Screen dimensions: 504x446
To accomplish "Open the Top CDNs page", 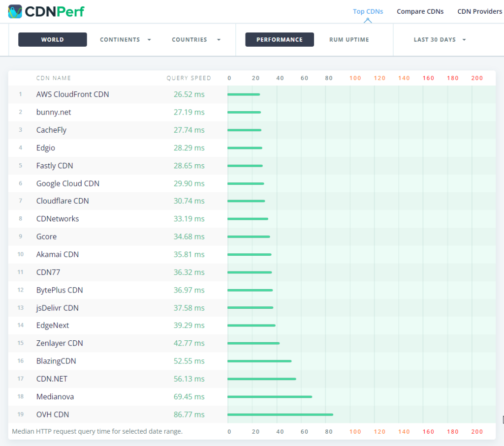I will 368,12.
